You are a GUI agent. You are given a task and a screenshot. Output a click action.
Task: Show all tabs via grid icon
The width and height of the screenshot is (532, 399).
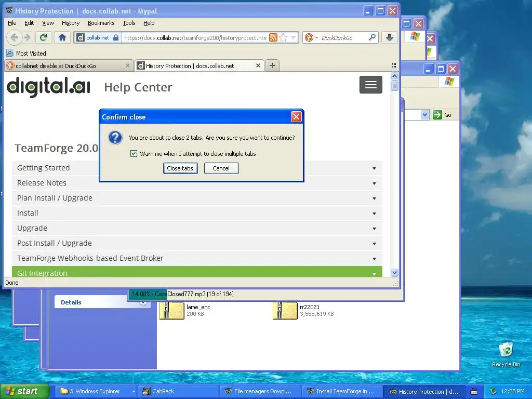(394, 65)
